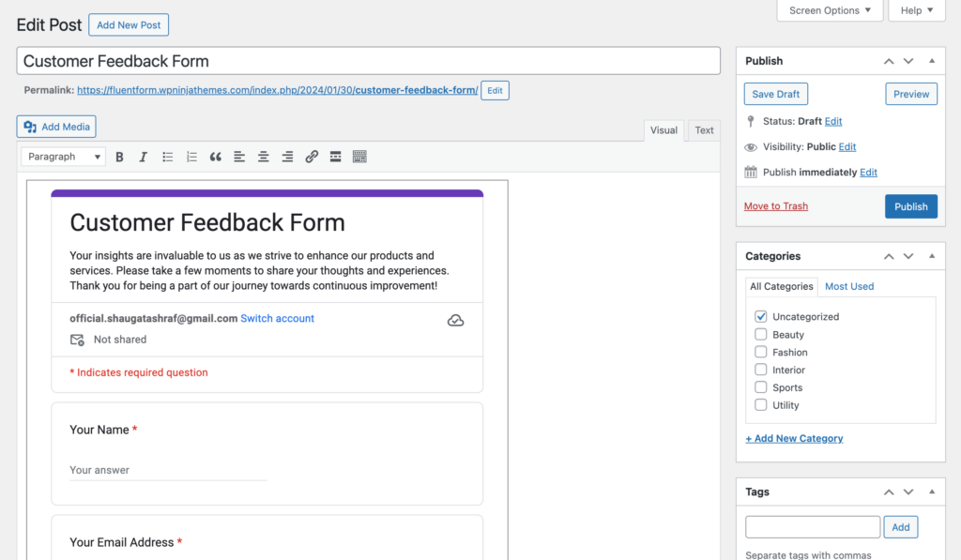Click Add button for tags

(x=900, y=527)
